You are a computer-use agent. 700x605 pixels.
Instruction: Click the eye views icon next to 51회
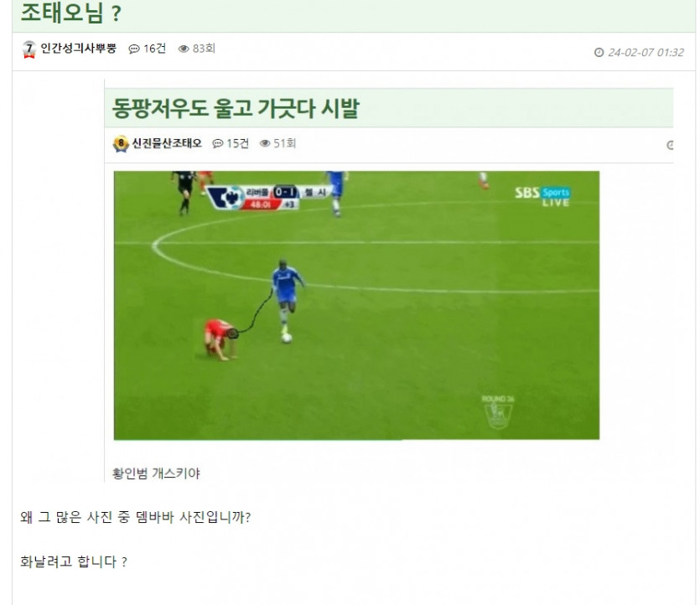pos(265,143)
